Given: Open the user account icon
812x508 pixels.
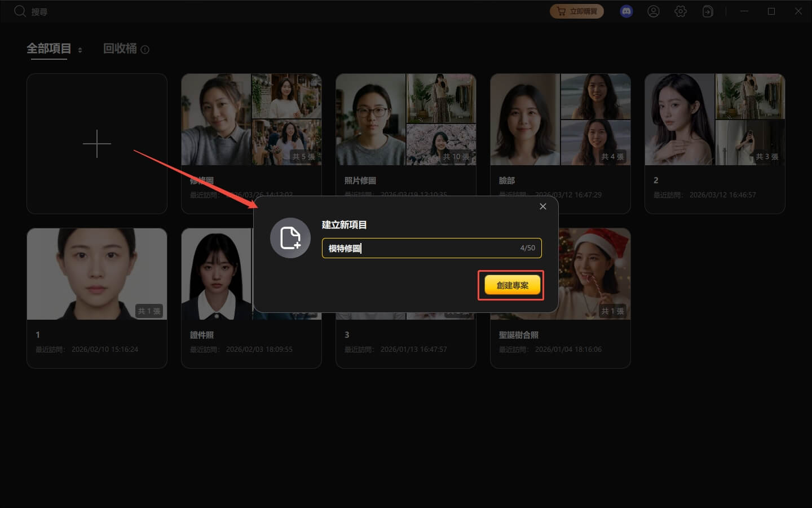Looking at the screenshot, I should [653, 11].
